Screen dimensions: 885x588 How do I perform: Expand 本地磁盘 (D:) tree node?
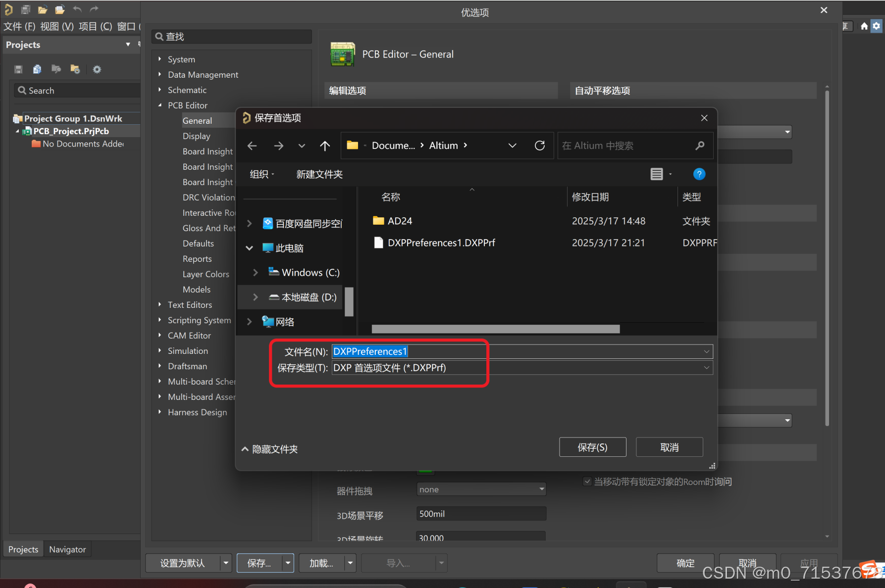click(x=256, y=297)
